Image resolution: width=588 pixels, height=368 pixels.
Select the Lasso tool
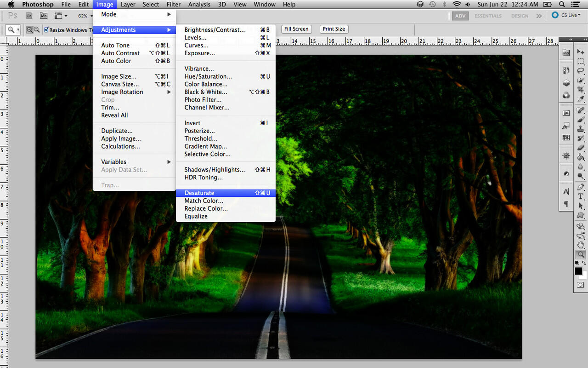[581, 70]
